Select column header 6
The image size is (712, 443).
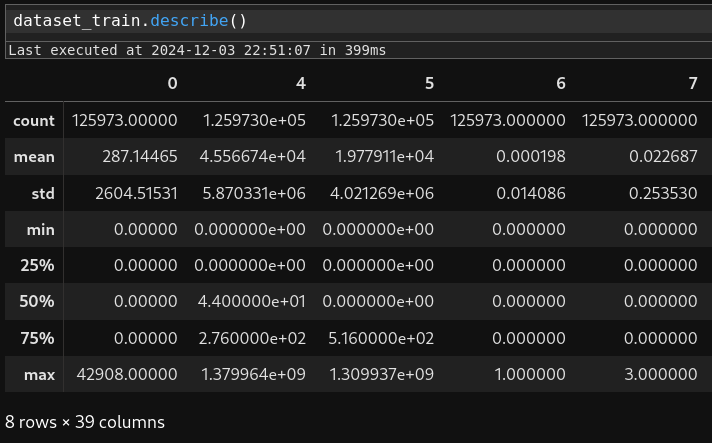click(561, 83)
